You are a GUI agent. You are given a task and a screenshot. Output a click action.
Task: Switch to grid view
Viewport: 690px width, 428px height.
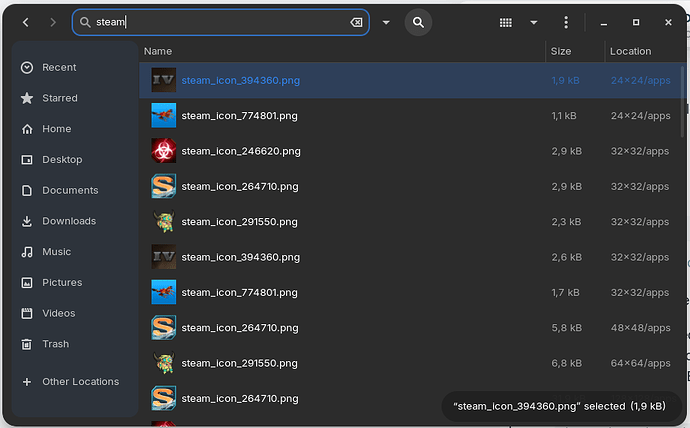(x=506, y=22)
